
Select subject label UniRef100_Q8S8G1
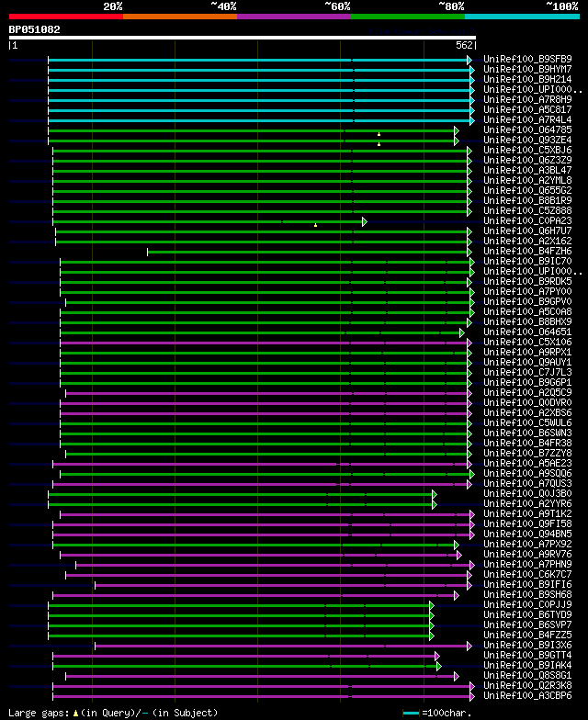tap(527, 676)
